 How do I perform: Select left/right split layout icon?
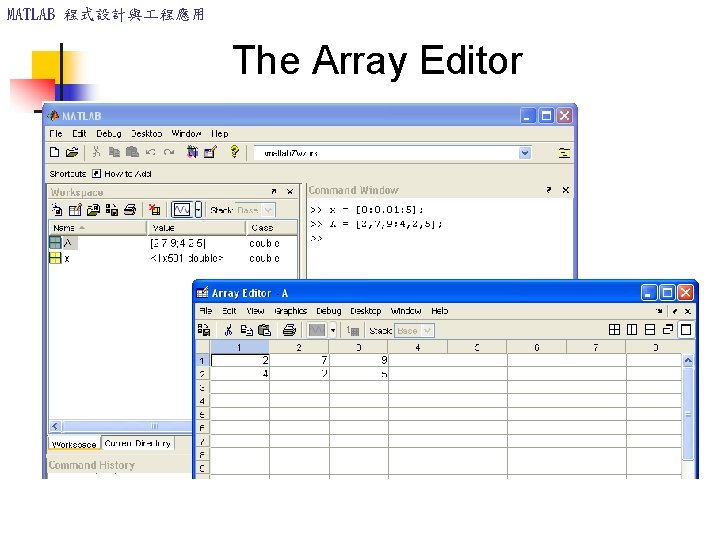[x=632, y=329]
